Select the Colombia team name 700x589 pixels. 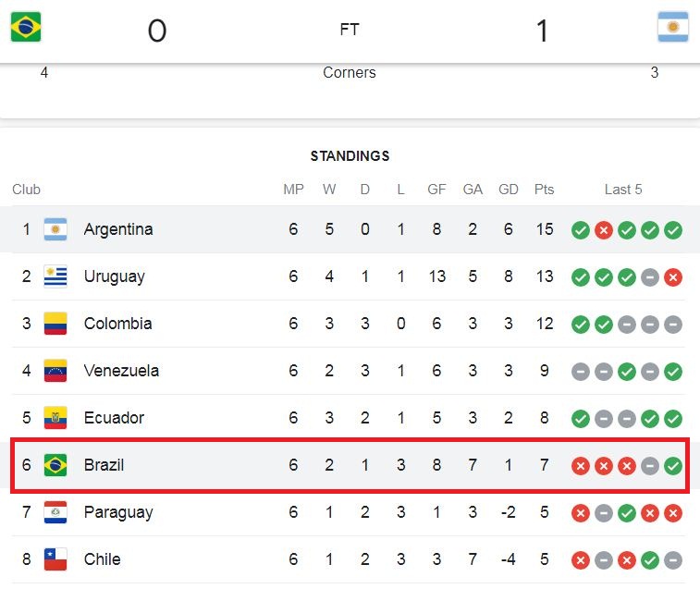point(117,324)
